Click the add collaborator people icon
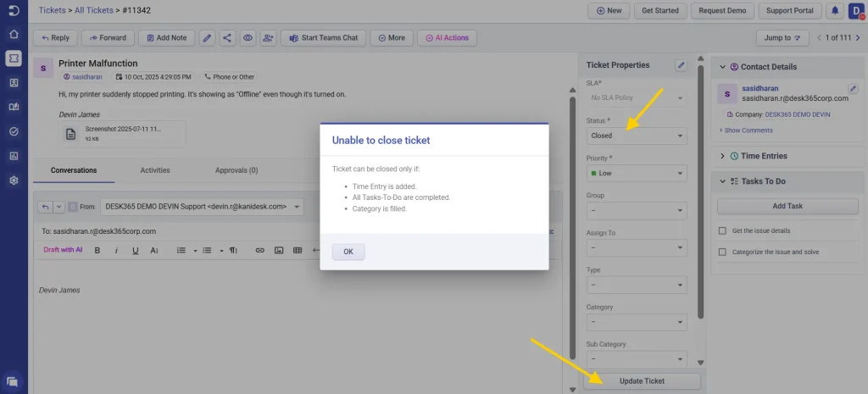868x394 pixels. (269, 38)
